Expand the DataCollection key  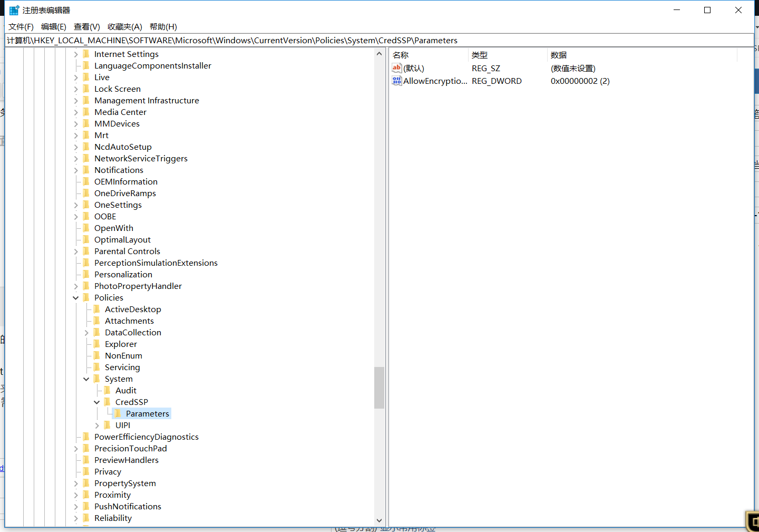[x=86, y=333]
